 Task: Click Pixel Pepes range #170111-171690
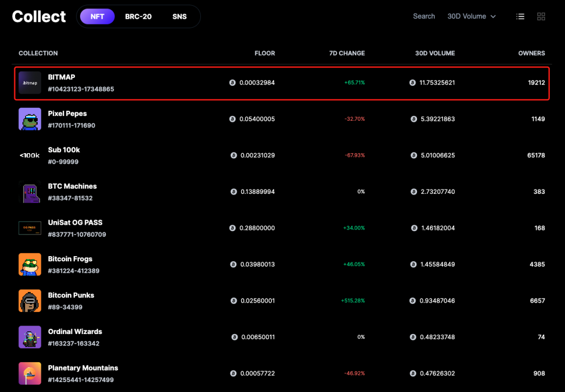72,125
